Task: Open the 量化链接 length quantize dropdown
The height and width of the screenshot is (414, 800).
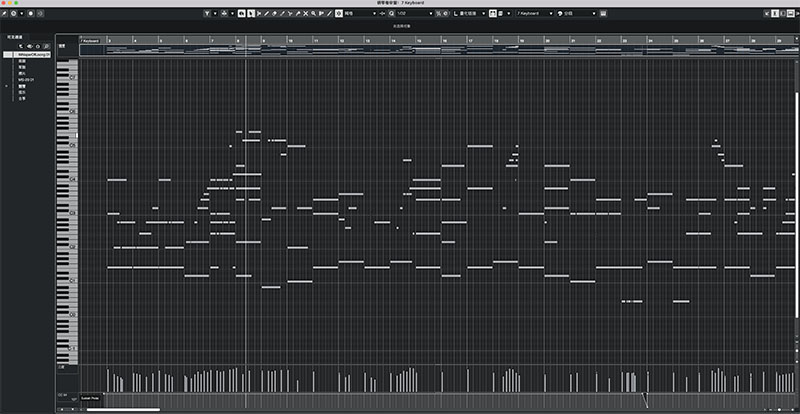Action: pos(473,13)
